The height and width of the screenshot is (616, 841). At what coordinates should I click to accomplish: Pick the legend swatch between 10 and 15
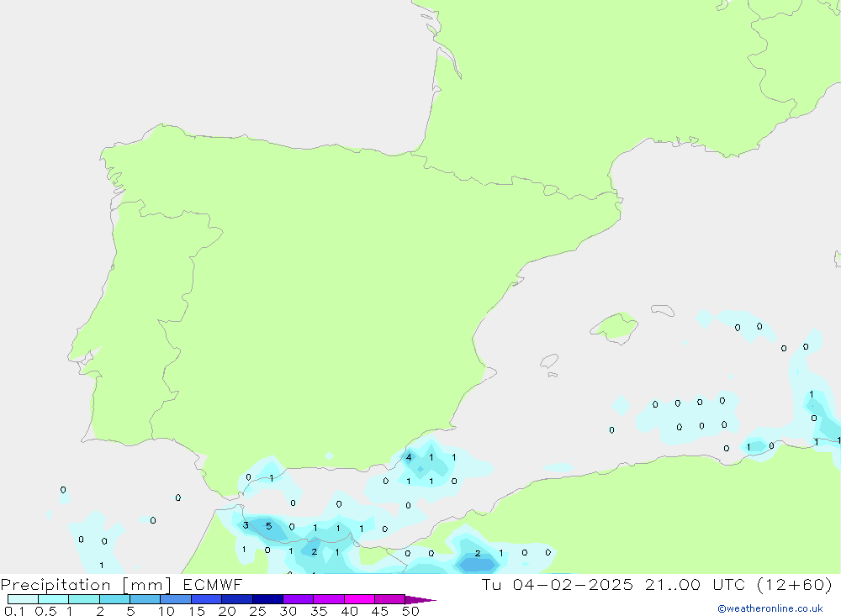[176, 599]
